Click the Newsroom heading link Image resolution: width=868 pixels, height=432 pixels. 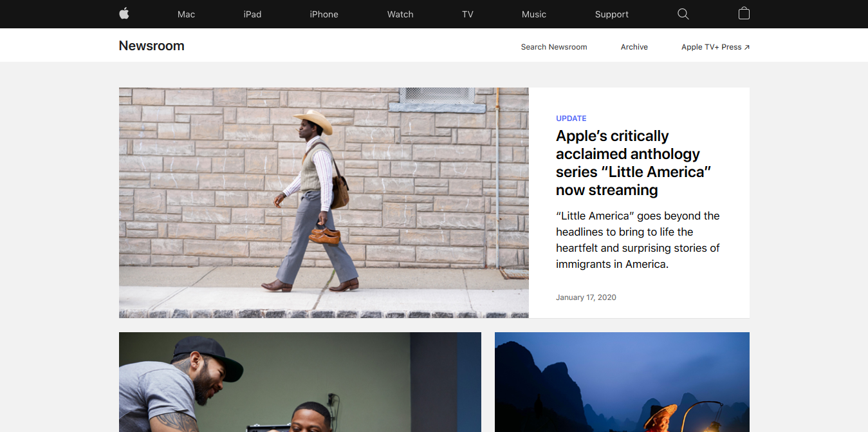151,46
